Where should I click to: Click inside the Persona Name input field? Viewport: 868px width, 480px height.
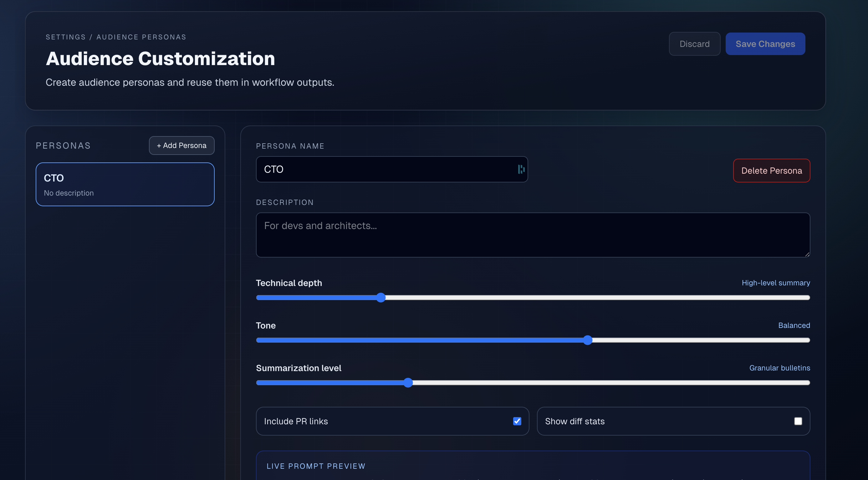pos(371,169)
